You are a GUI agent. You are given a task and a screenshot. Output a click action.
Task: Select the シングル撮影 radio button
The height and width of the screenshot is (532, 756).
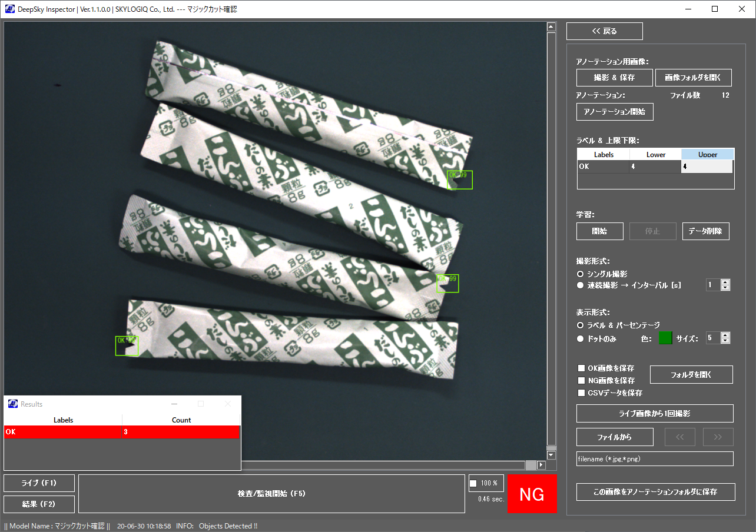click(x=581, y=274)
